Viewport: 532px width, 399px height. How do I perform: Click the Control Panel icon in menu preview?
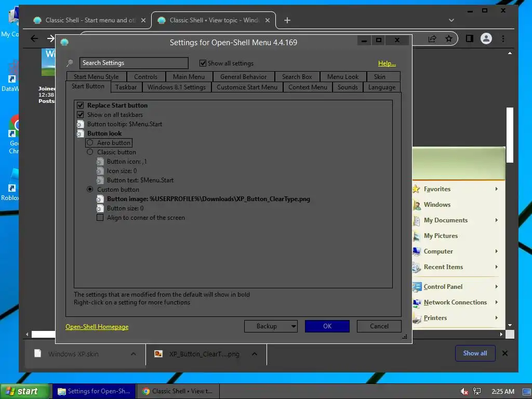coord(417,287)
